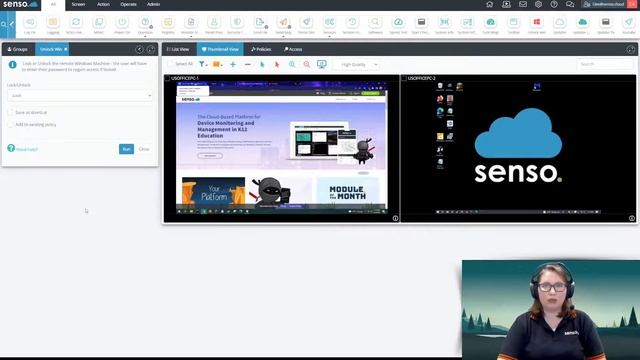Image resolution: width=640 pixels, height=360 pixels.
Task: Open the Admin menu
Action: tap(153, 4)
